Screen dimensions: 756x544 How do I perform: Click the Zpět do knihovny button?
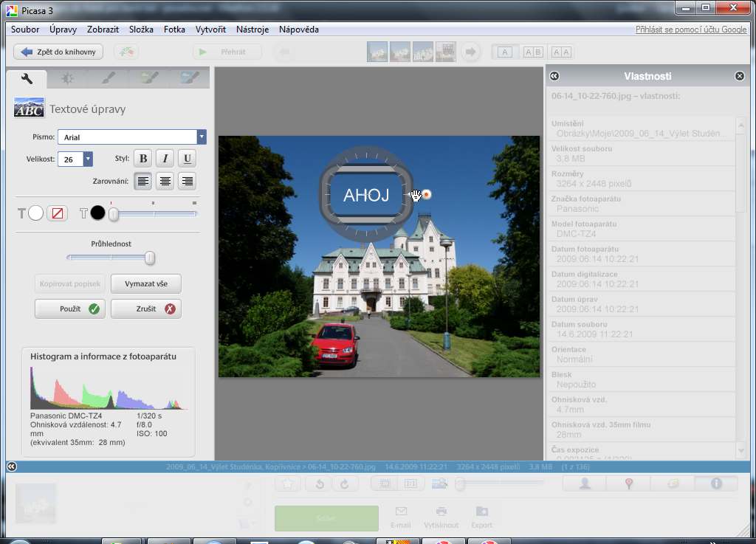point(58,52)
